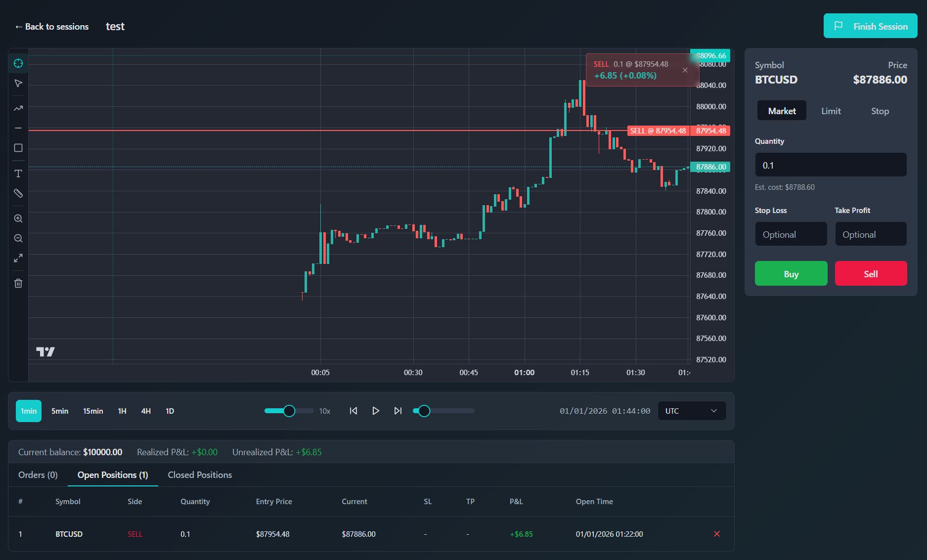Image resolution: width=927 pixels, height=560 pixels.
Task: Select the measure tool
Action: click(x=18, y=193)
